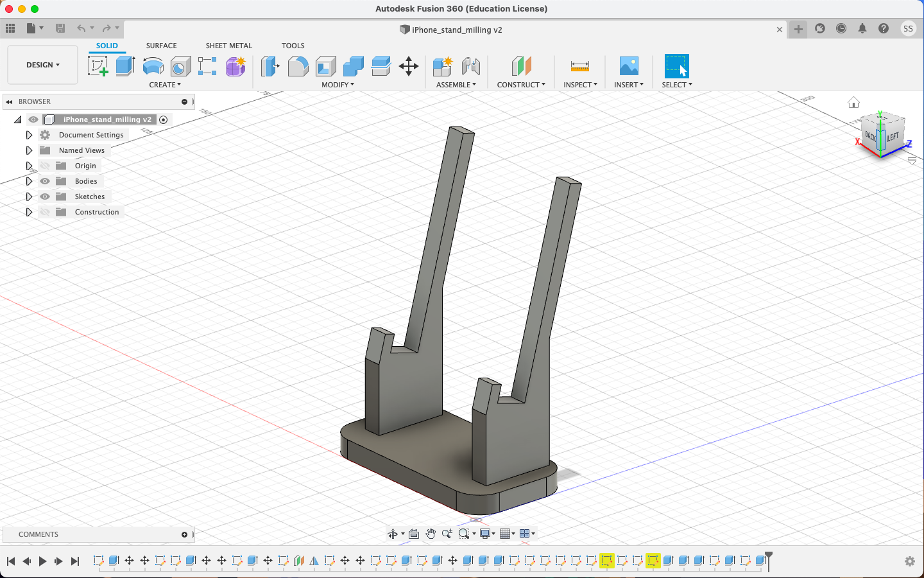Open the MODIFY menu label
Viewport: 924px width, 578px height.
[338, 85]
